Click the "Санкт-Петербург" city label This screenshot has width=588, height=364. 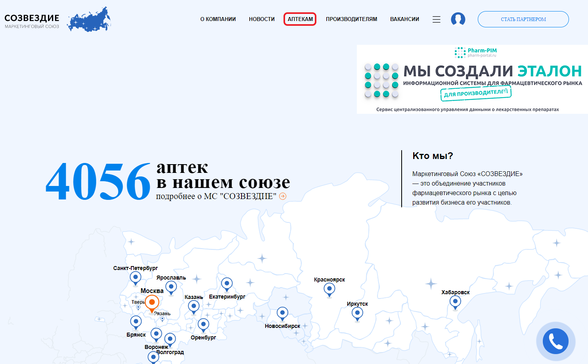click(135, 268)
